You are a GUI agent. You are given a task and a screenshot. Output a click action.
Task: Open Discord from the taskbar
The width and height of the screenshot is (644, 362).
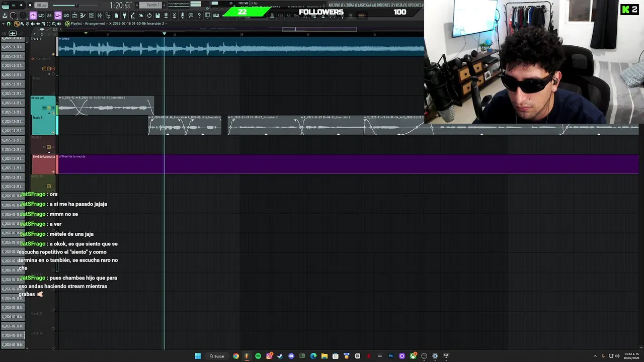[291, 356]
